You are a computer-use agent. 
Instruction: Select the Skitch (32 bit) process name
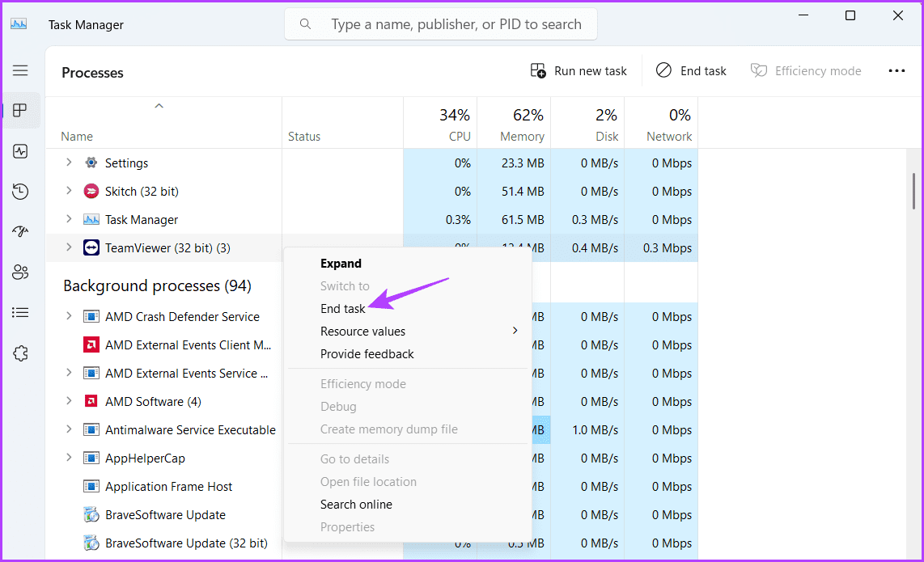[142, 191]
